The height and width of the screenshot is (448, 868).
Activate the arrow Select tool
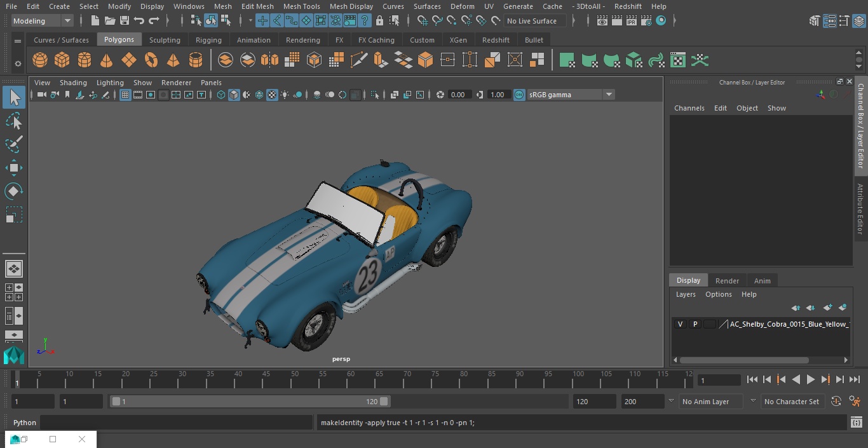tap(14, 97)
